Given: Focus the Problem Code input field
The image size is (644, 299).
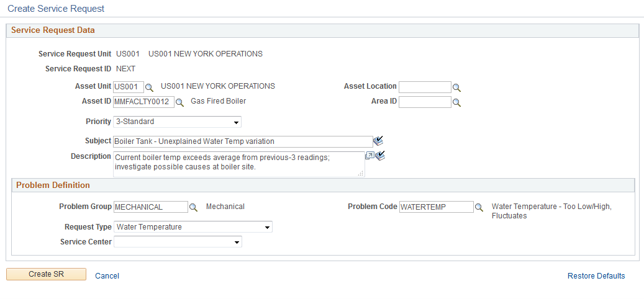Looking at the screenshot, I should click(436, 207).
